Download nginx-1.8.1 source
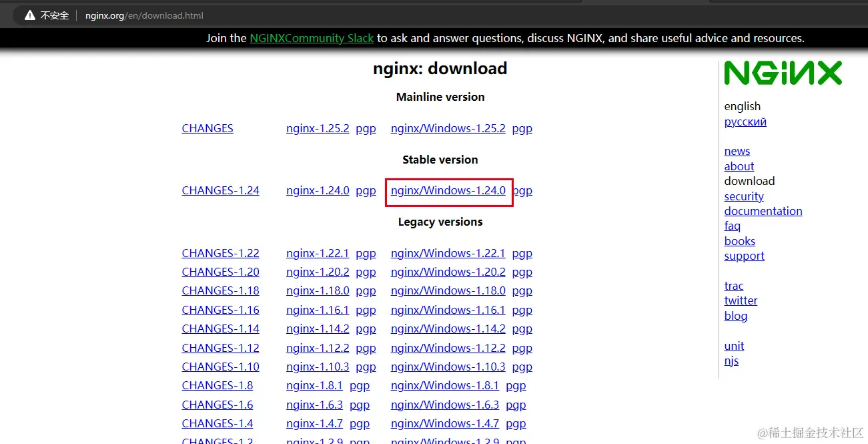Image resolution: width=868 pixels, height=444 pixels. (x=314, y=385)
